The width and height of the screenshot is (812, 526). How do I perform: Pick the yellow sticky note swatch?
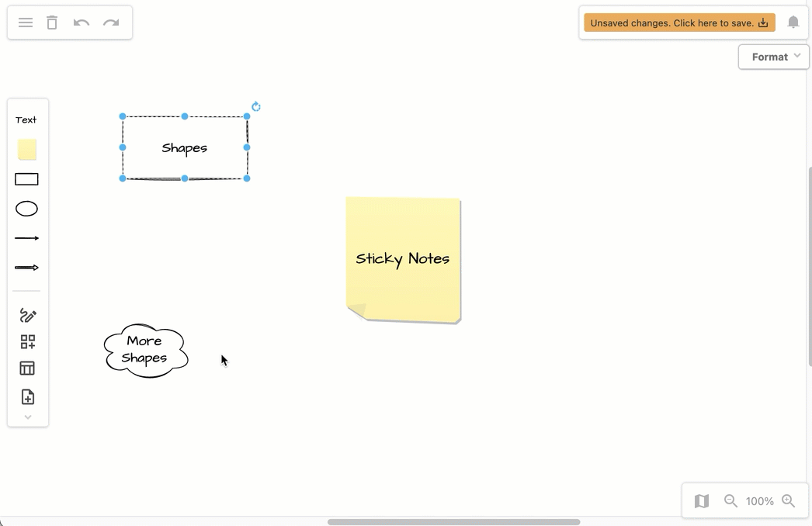(26, 149)
